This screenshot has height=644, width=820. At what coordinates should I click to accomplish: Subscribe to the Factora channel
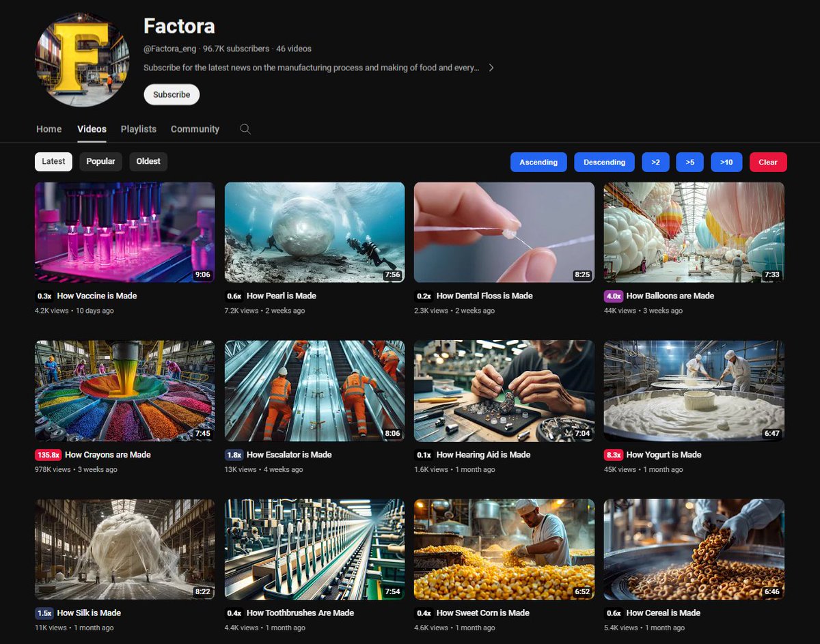click(x=172, y=94)
